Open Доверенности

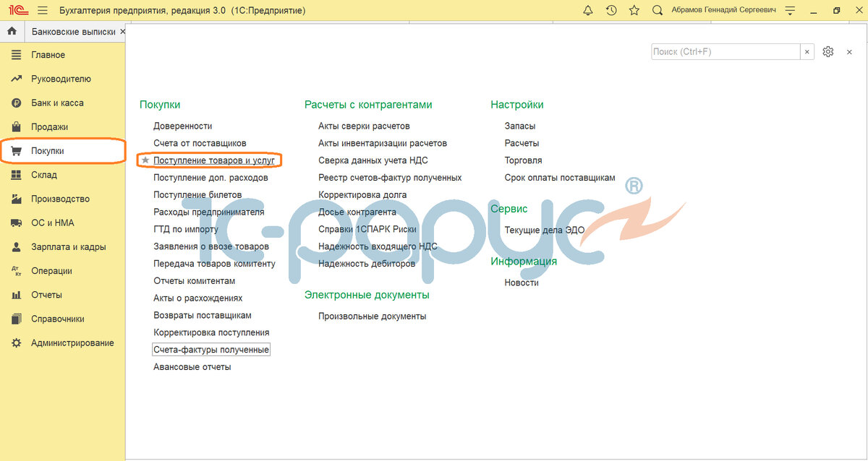(x=183, y=126)
